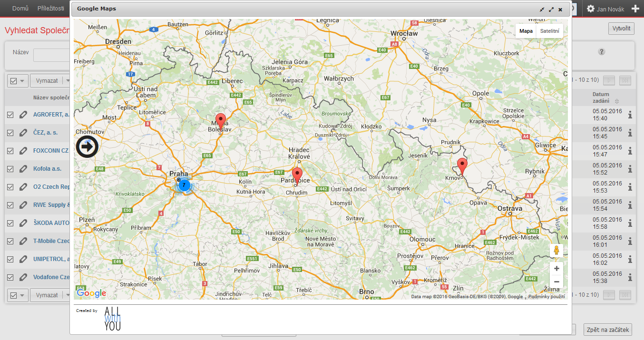
Task: Uncheck the AGROFERT row checkbox
Action: [x=10, y=115]
